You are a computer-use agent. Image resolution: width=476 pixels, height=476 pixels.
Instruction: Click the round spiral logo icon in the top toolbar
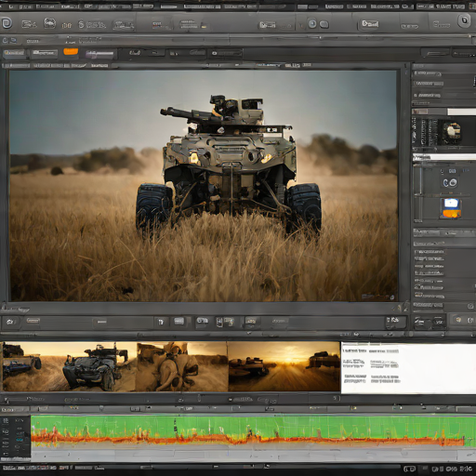[x=7, y=23]
